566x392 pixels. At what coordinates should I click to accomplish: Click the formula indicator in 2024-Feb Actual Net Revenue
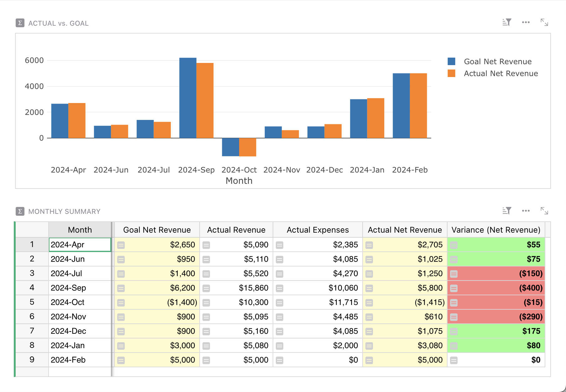point(369,360)
